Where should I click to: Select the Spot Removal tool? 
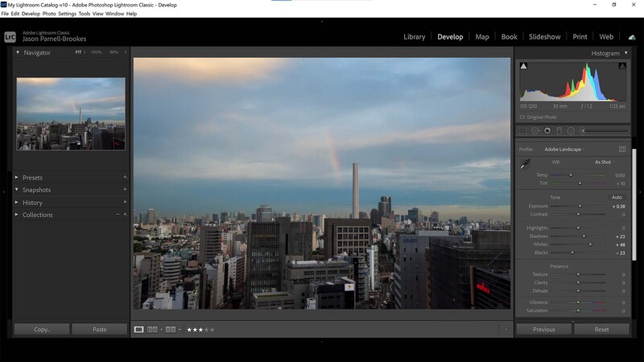click(x=535, y=131)
